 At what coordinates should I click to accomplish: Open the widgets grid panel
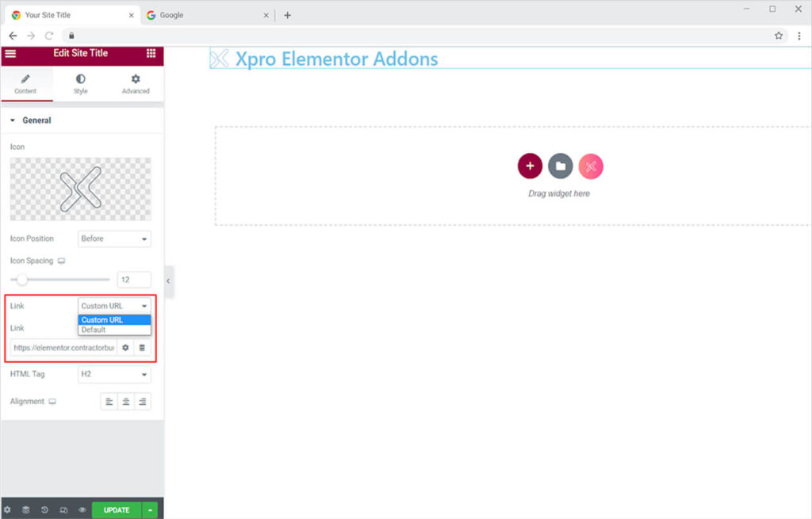pyautogui.click(x=151, y=53)
